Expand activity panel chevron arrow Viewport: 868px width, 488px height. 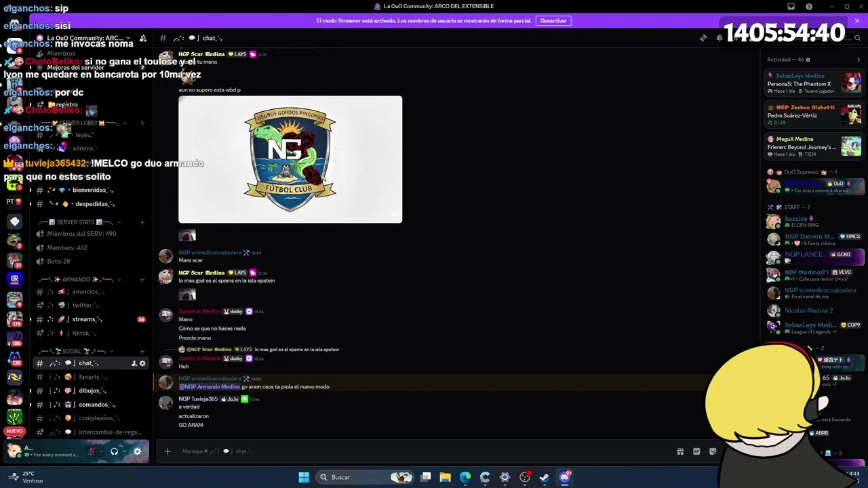tap(859, 60)
